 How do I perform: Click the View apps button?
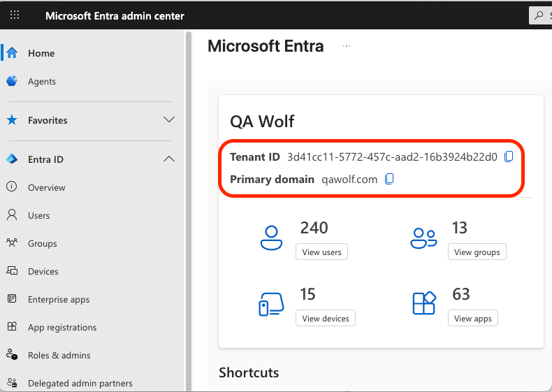coord(473,318)
